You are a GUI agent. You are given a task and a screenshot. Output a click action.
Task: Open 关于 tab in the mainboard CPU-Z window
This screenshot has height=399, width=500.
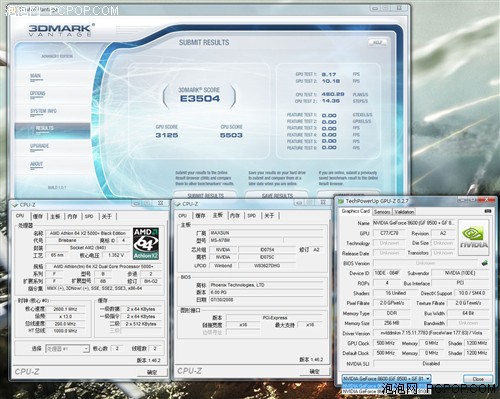(269, 216)
